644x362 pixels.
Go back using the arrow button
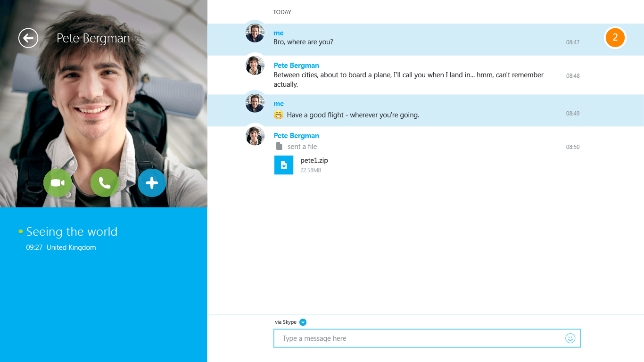coord(28,38)
